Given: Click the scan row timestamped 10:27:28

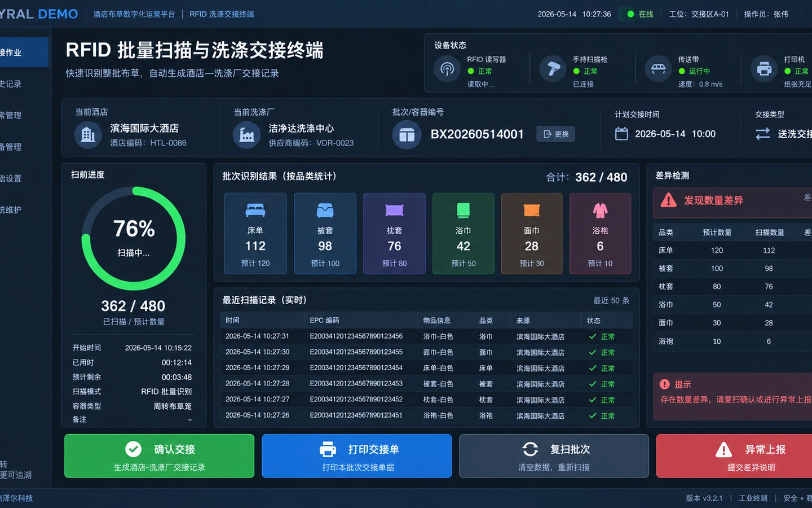Looking at the screenshot, I should point(426,384).
